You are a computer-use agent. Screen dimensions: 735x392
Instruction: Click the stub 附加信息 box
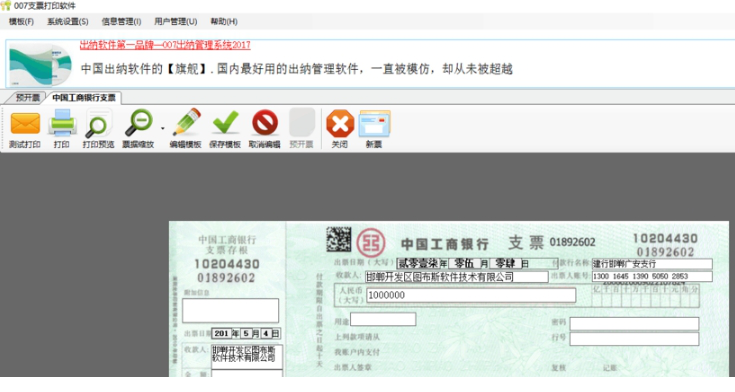point(231,310)
